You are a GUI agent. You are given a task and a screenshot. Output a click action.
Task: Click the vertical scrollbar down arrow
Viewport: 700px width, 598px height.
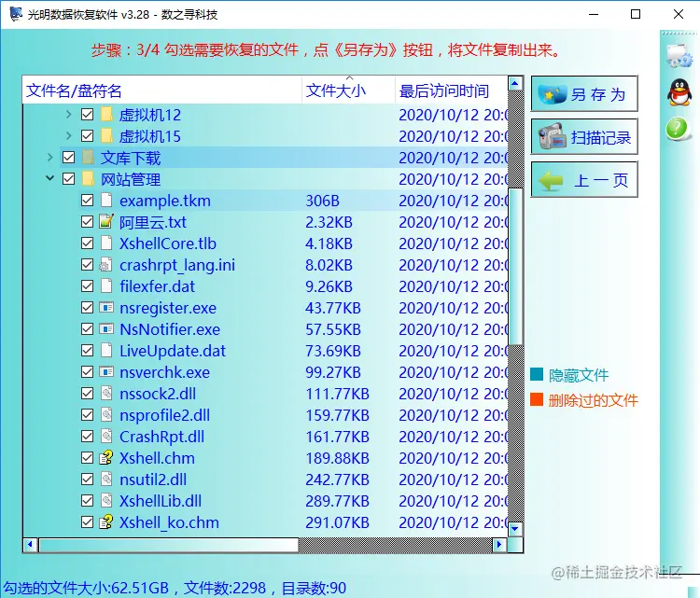point(515,529)
